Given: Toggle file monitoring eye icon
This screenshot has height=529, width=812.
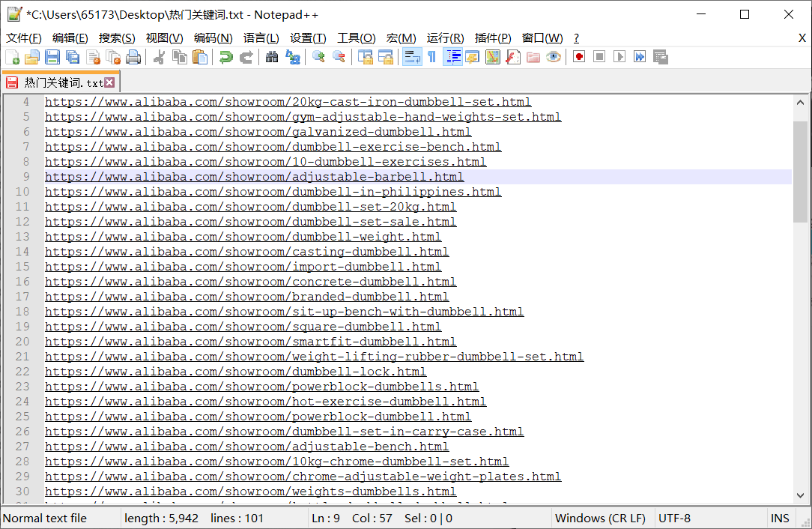Looking at the screenshot, I should (x=553, y=57).
